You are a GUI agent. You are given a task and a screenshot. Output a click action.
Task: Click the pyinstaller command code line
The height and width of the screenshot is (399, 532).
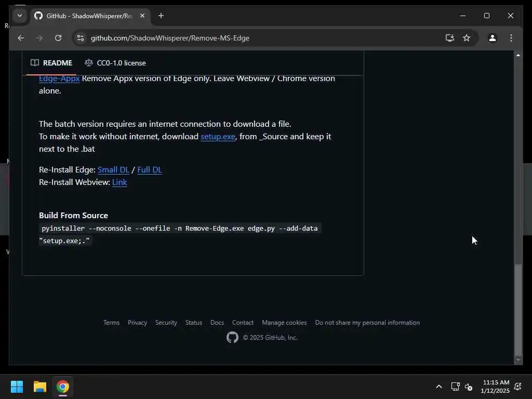tap(180, 234)
